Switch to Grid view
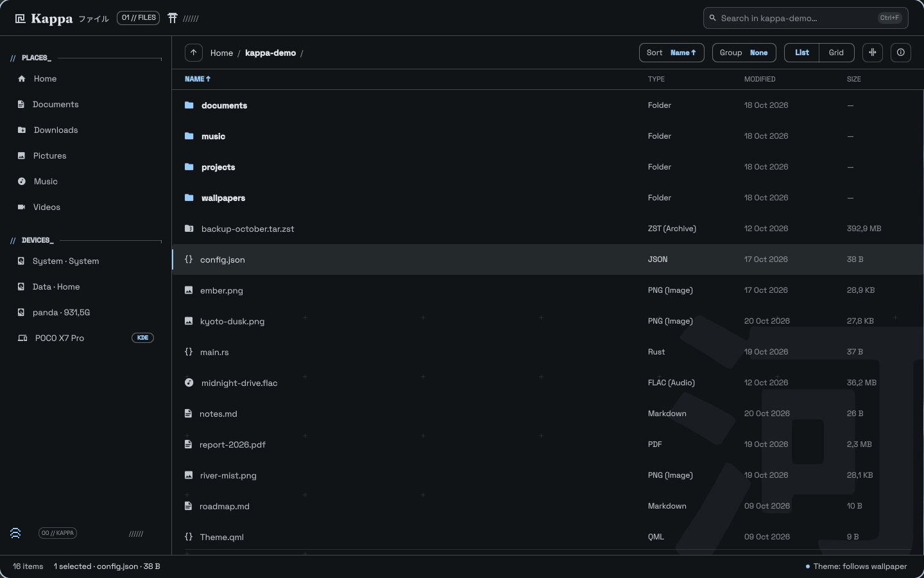 tap(836, 53)
